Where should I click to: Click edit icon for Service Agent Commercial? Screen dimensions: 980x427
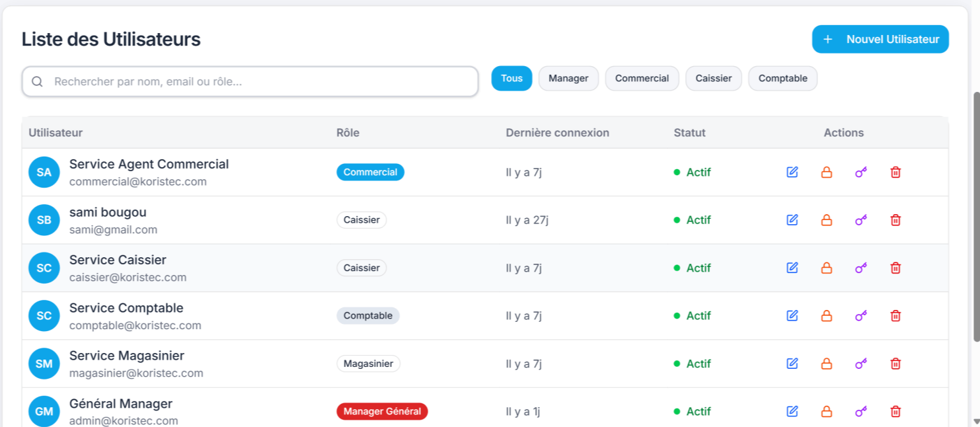tap(792, 173)
